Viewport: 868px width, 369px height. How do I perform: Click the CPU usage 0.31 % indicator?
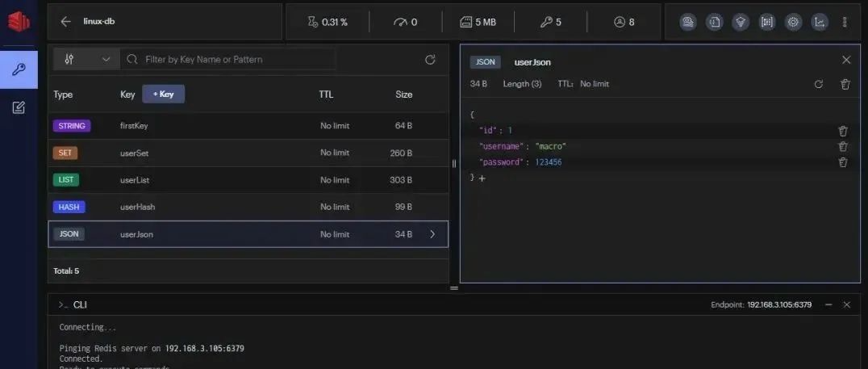pyautogui.click(x=328, y=22)
